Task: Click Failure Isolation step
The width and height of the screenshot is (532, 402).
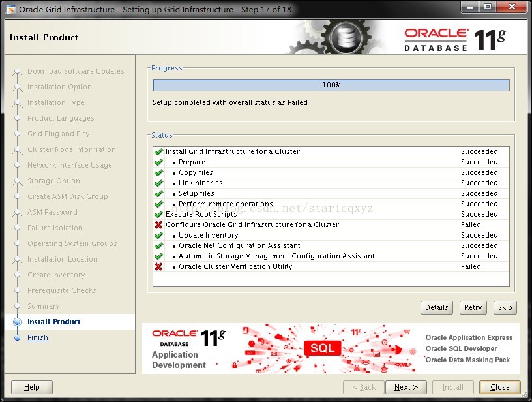Action: [55, 228]
